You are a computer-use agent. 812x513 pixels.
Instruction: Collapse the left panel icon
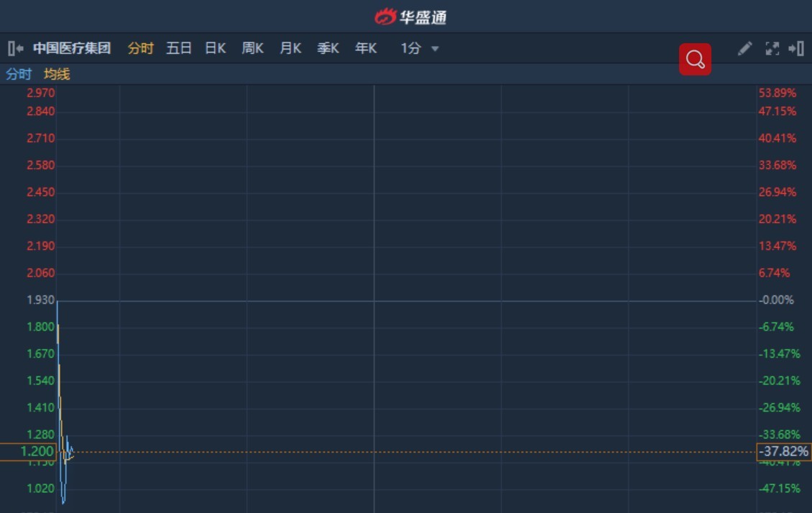click(16, 49)
